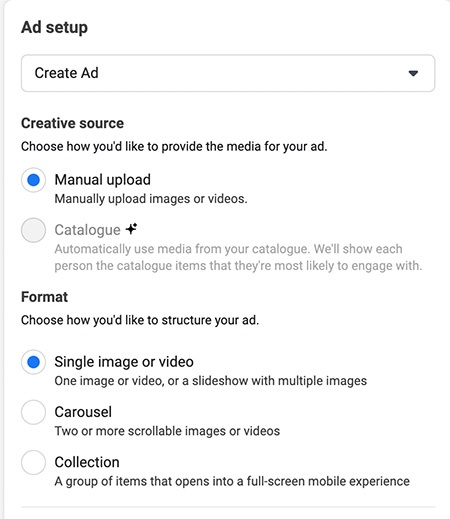Click 'Two or more scrollable images or videos'
Screen dimensions: 450x519
(167, 431)
